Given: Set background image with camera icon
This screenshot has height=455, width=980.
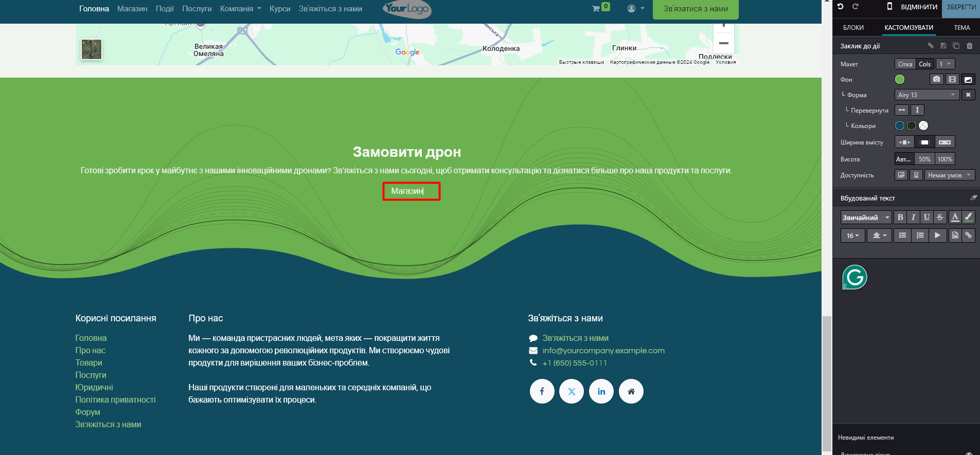Looking at the screenshot, I should pyautogui.click(x=936, y=79).
